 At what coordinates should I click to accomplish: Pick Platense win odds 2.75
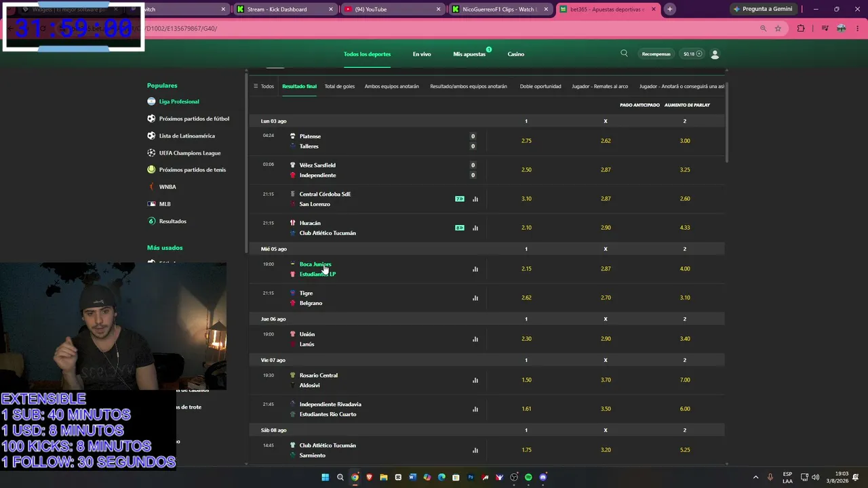(x=526, y=141)
